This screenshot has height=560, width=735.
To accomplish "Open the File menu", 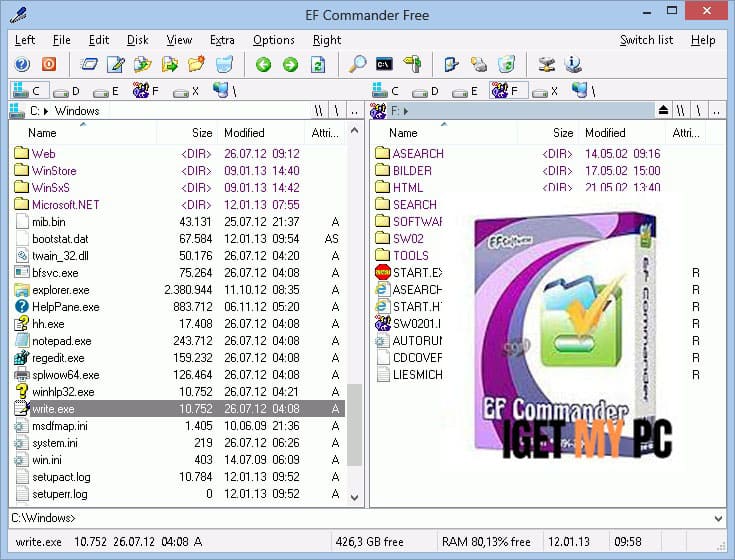I will click(x=61, y=40).
